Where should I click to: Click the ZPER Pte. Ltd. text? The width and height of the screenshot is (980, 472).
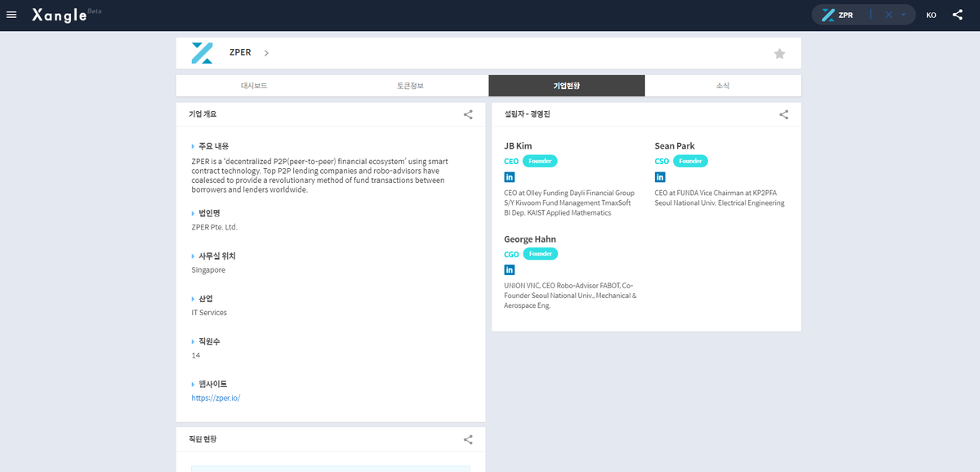tap(214, 227)
